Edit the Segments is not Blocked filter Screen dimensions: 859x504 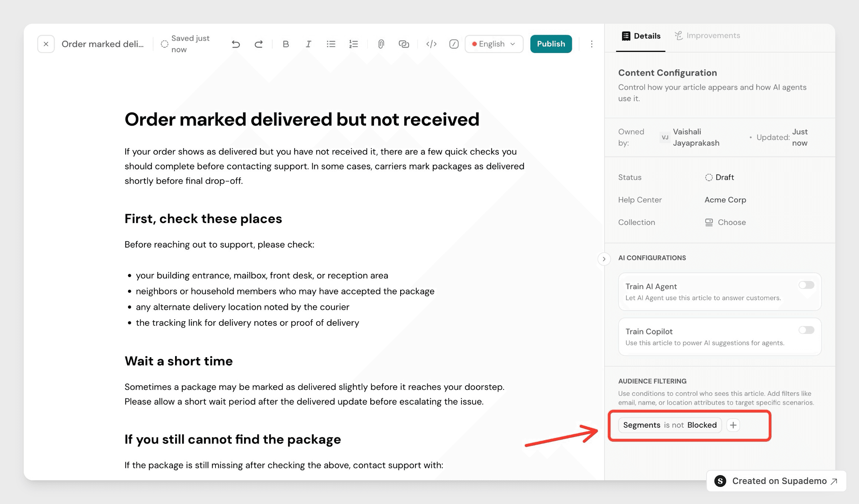pyautogui.click(x=670, y=425)
